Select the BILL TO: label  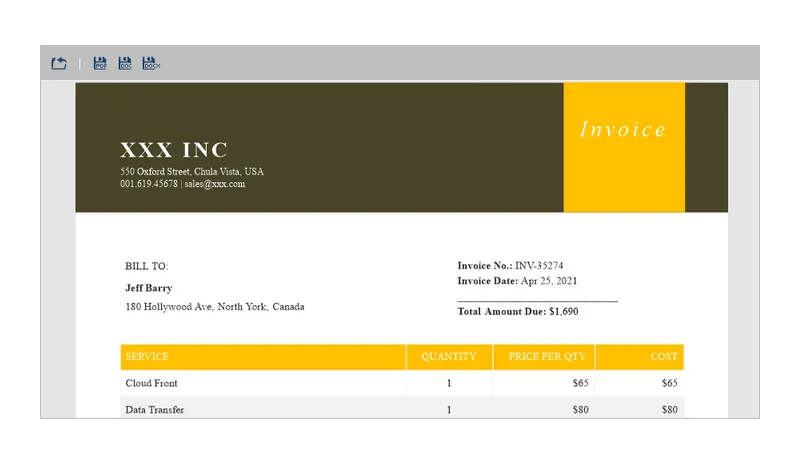(x=146, y=266)
